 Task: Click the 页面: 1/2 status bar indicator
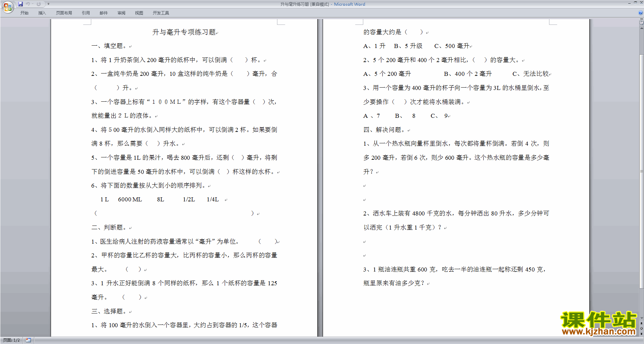pos(11,340)
